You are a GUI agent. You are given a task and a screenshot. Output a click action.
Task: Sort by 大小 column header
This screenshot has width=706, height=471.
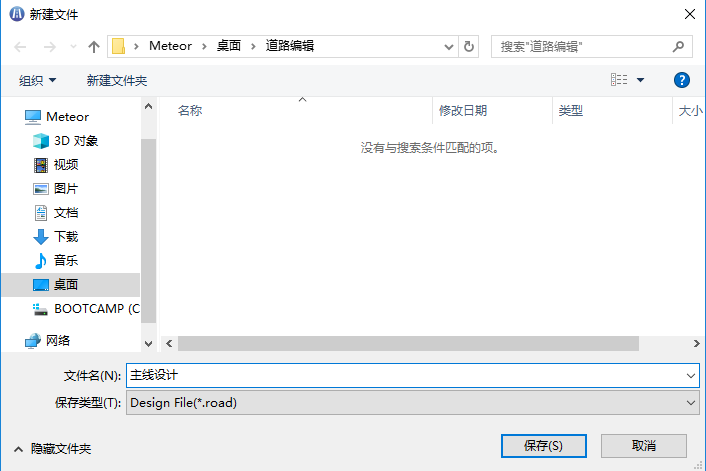coord(690,110)
